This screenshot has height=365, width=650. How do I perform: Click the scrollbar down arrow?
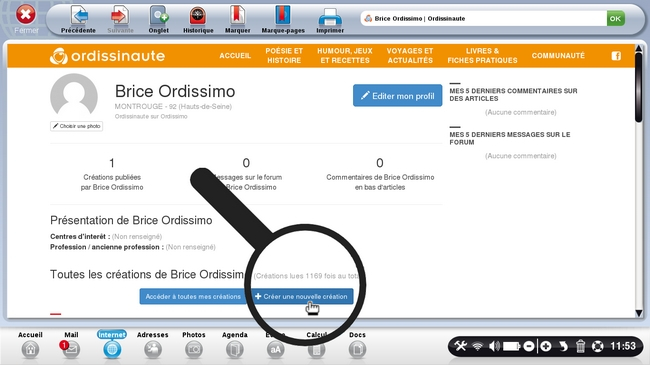point(638,313)
